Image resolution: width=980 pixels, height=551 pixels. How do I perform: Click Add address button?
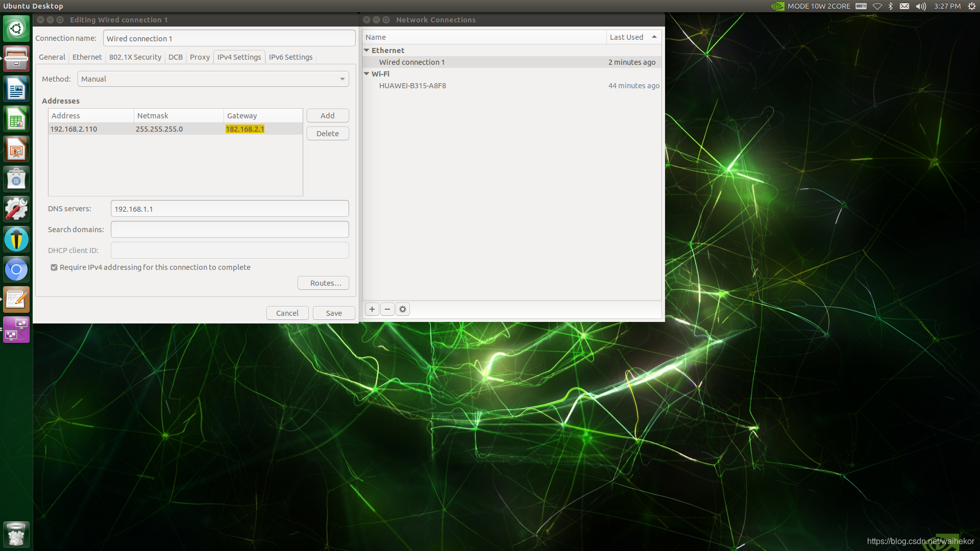tap(328, 116)
